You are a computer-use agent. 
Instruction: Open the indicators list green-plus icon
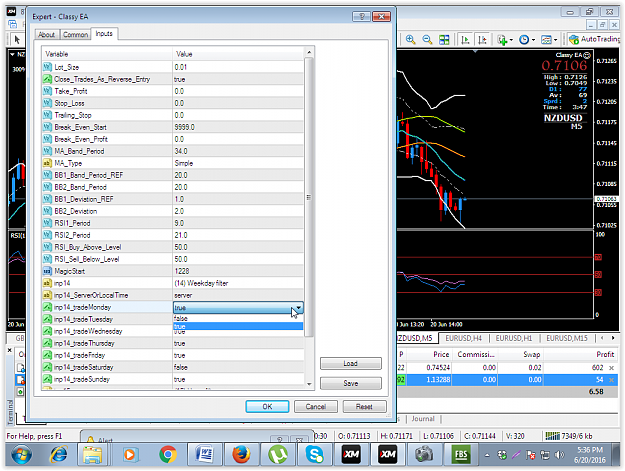click(x=502, y=39)
